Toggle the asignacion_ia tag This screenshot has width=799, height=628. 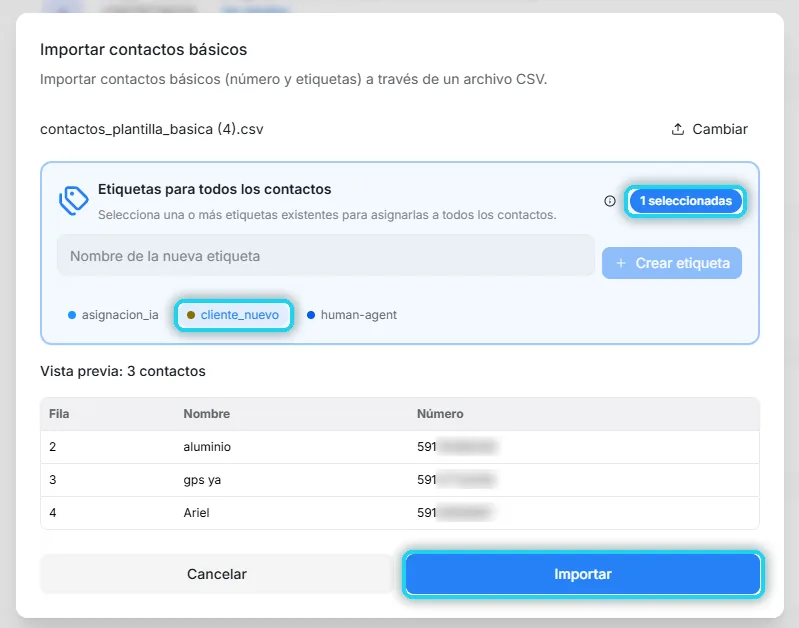(x=113, y=315)
